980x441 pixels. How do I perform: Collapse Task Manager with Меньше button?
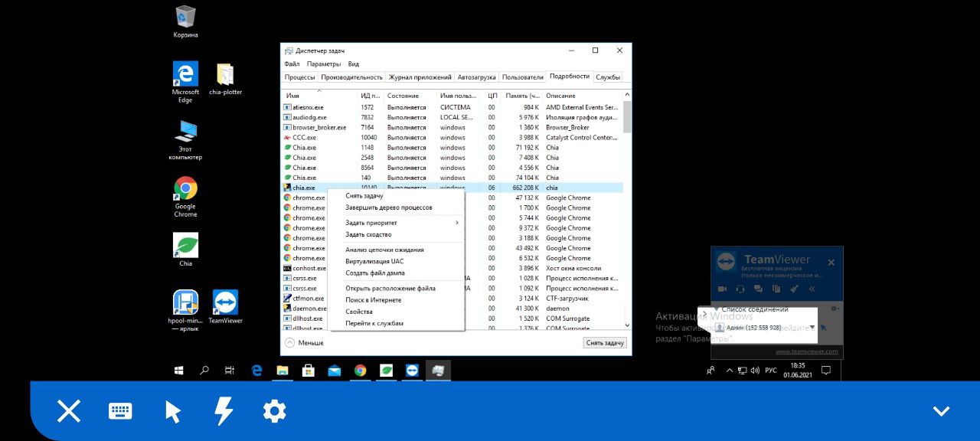point(305,343)
